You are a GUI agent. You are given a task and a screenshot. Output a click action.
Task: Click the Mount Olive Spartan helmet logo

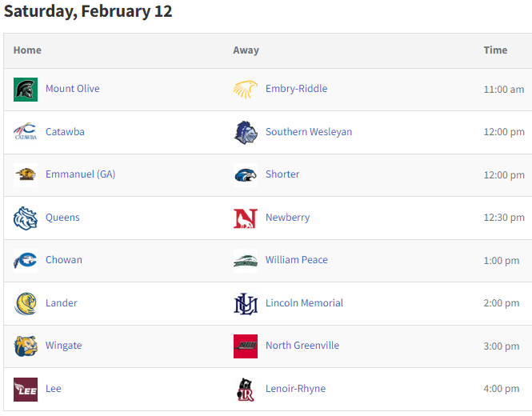[26, 90]
